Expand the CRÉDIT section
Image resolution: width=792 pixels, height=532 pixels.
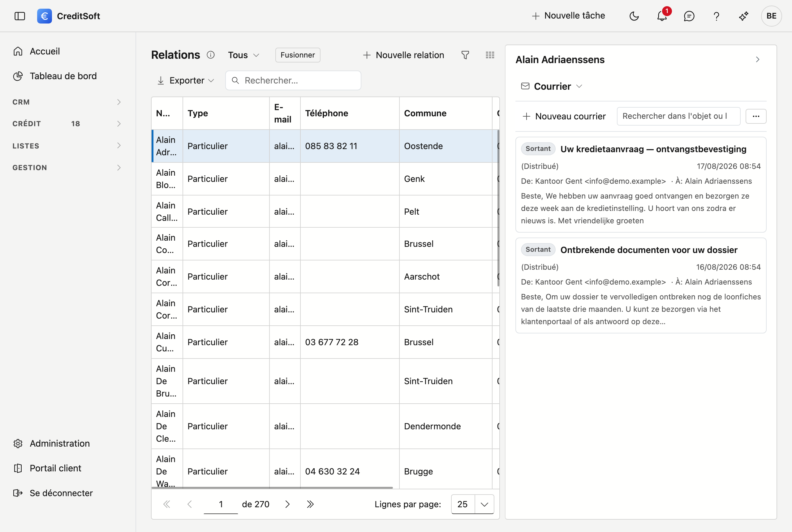tap(67, 124)
